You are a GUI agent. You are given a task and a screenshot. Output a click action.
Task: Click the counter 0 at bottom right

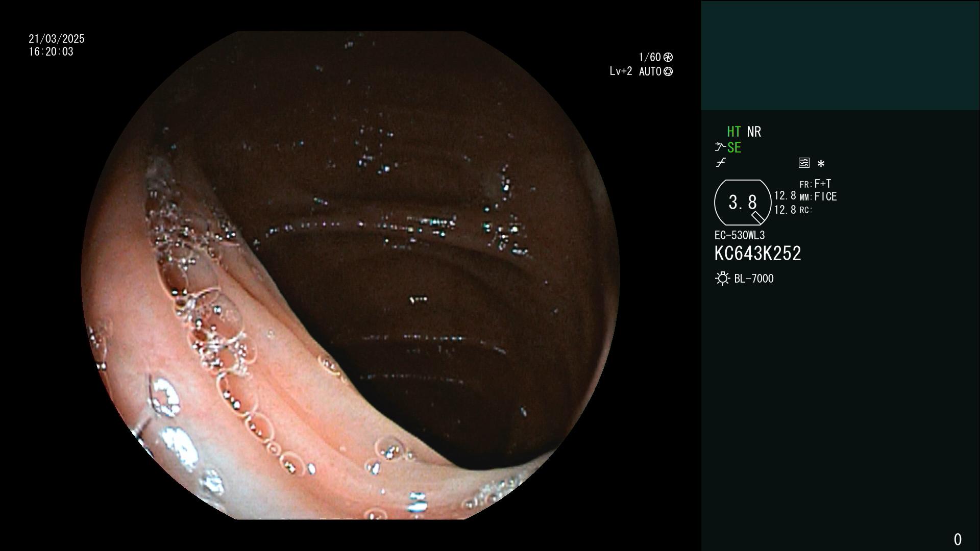click(x=958, y=539)
